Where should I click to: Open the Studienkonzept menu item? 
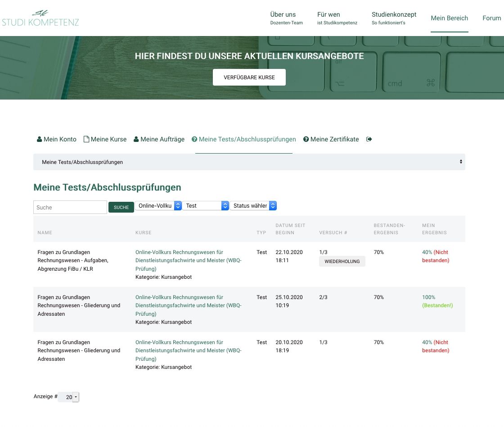[394, 18]
